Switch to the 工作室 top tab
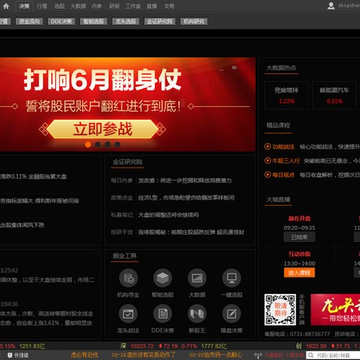 click(133, 6)
